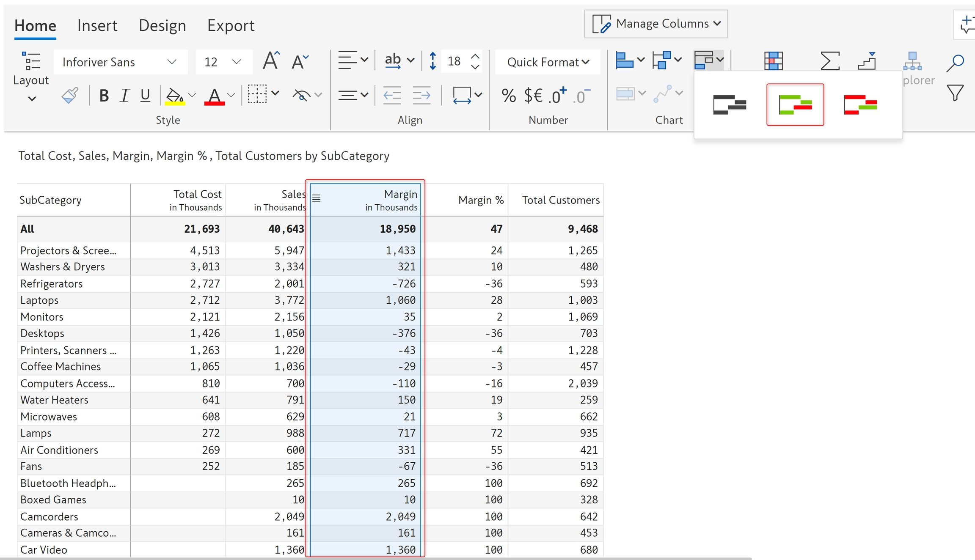Toggle underline formatting

coord(145,96)
